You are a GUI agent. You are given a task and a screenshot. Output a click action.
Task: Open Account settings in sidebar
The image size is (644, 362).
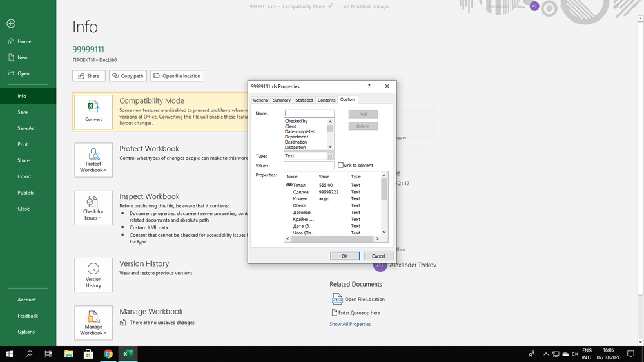28,300
